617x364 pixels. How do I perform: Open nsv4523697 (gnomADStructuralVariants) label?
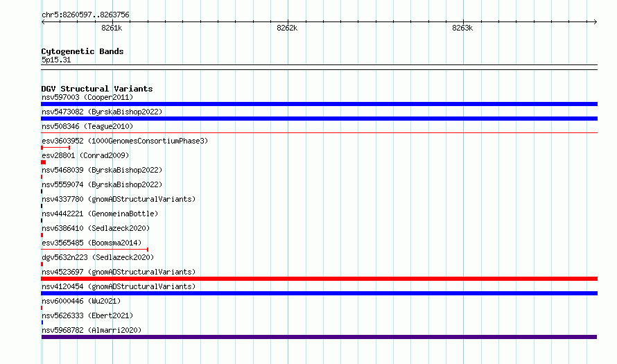119,272
